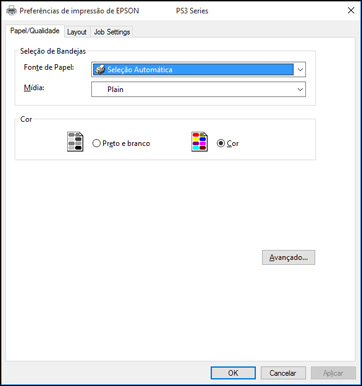
Task: Click the tray icon beside Seleção Automática
Action: [x=99, y=70]
